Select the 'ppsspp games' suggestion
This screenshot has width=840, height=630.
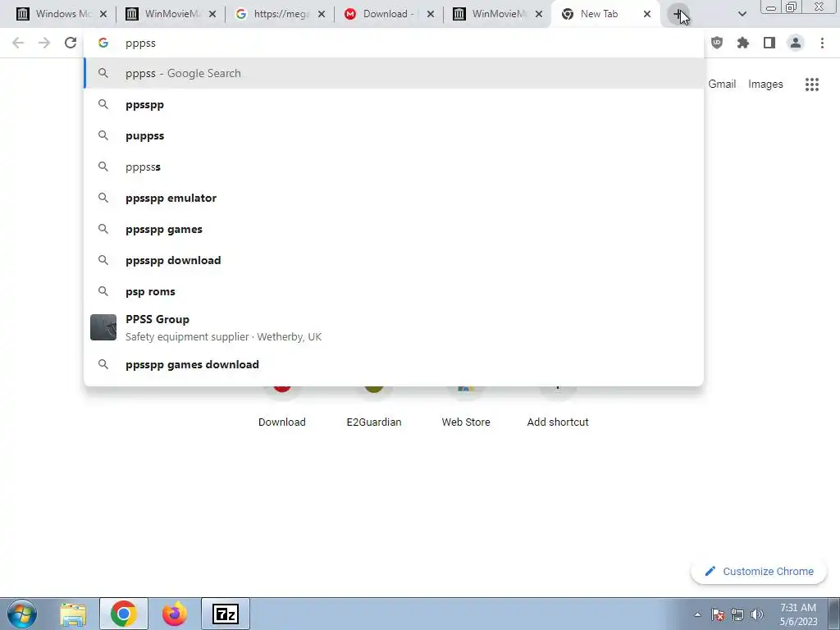[394, 229]
